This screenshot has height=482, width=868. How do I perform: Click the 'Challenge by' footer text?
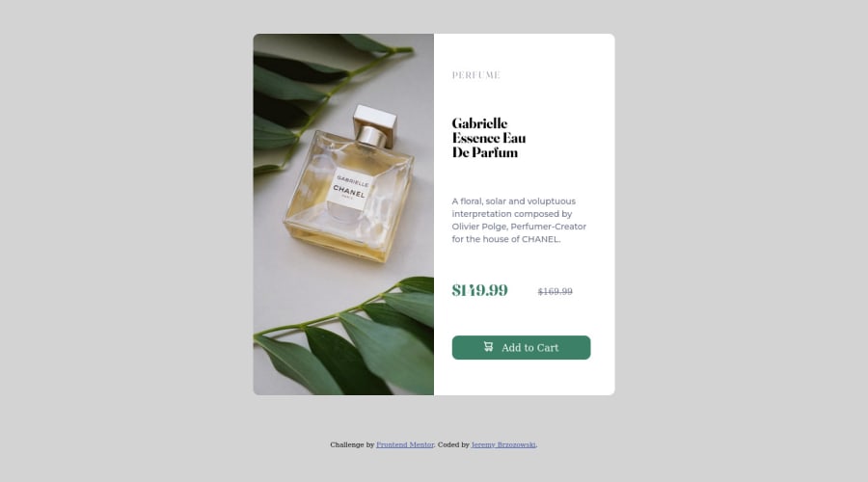point(352,444)
